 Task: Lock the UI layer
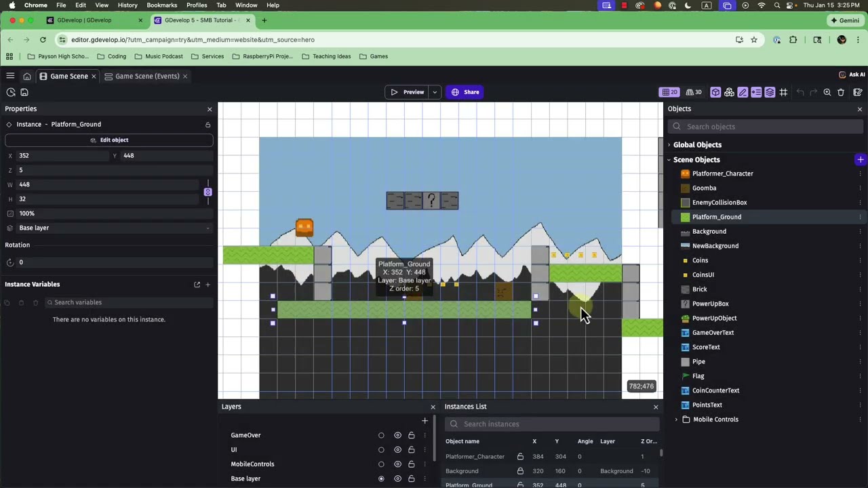coord(411,450)
